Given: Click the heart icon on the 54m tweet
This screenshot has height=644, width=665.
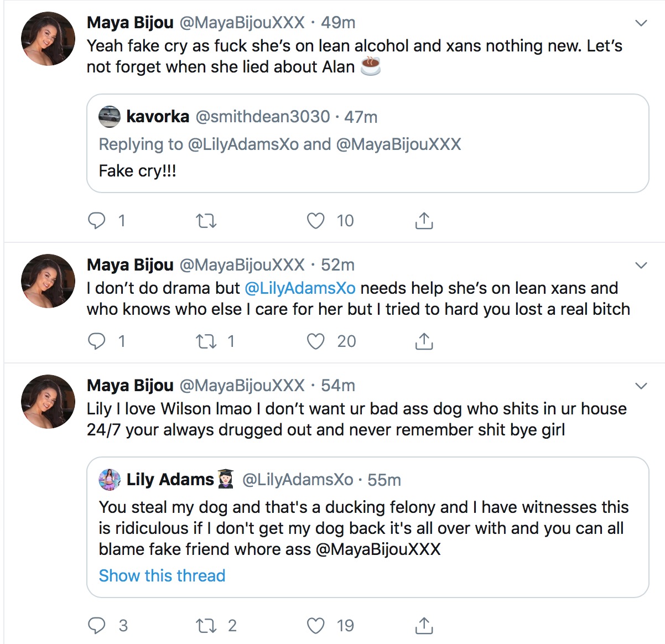Looking at the screenshot, I should click(x=315, y=625).
